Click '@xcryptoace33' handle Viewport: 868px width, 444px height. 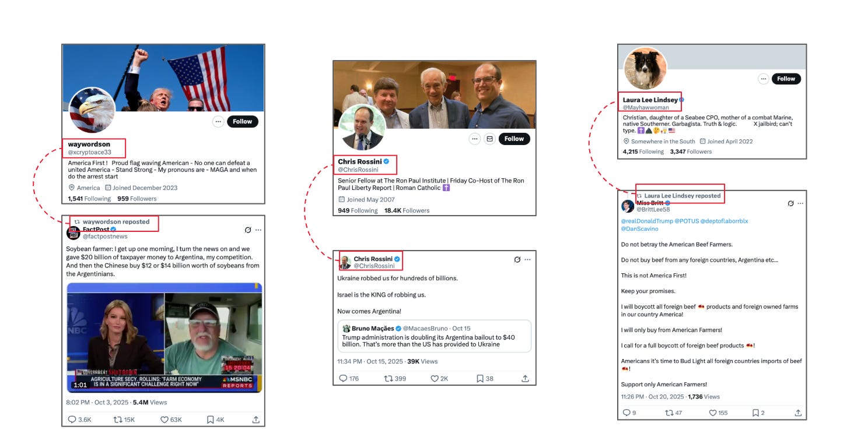[90, 152]
